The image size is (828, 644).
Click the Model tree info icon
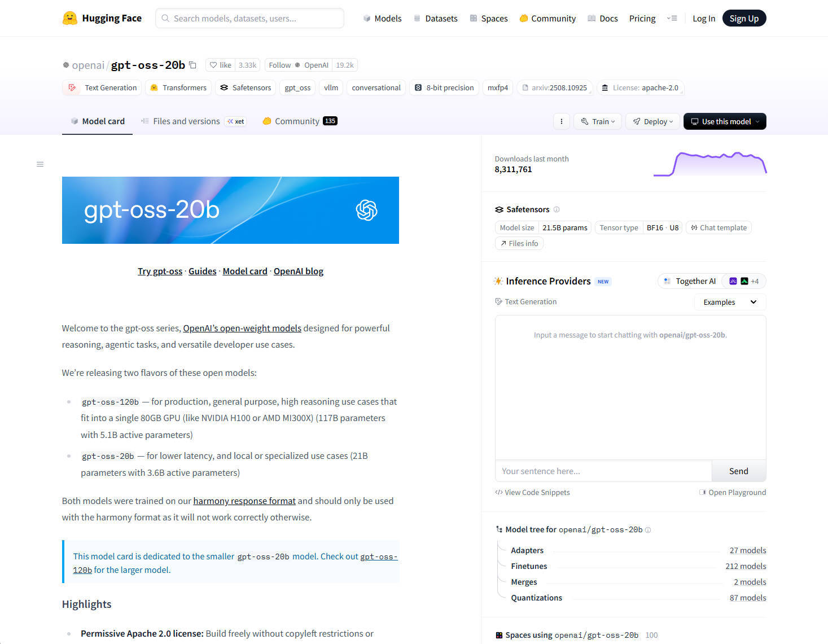click(648, 530)
